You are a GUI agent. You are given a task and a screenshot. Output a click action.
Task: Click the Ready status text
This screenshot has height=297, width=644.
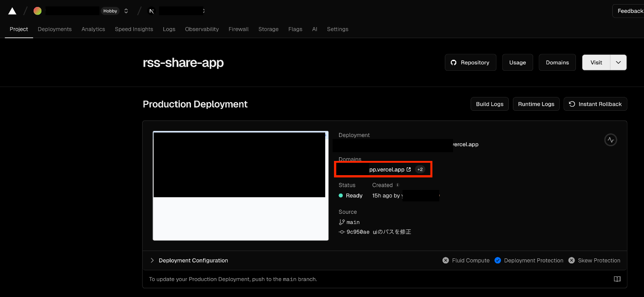pos(354,195)
